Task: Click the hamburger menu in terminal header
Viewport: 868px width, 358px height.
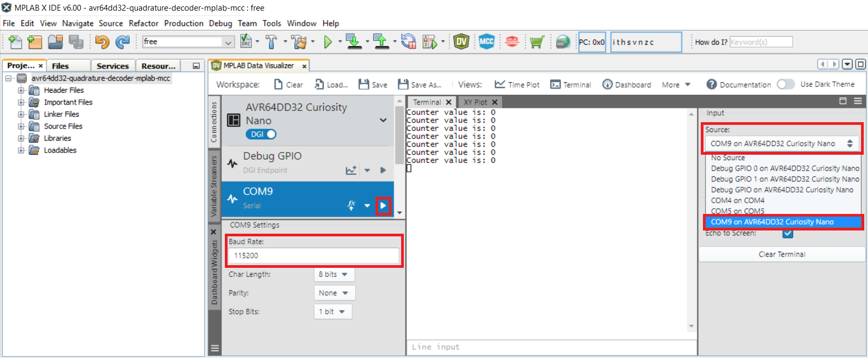Action: click(857, 101)
